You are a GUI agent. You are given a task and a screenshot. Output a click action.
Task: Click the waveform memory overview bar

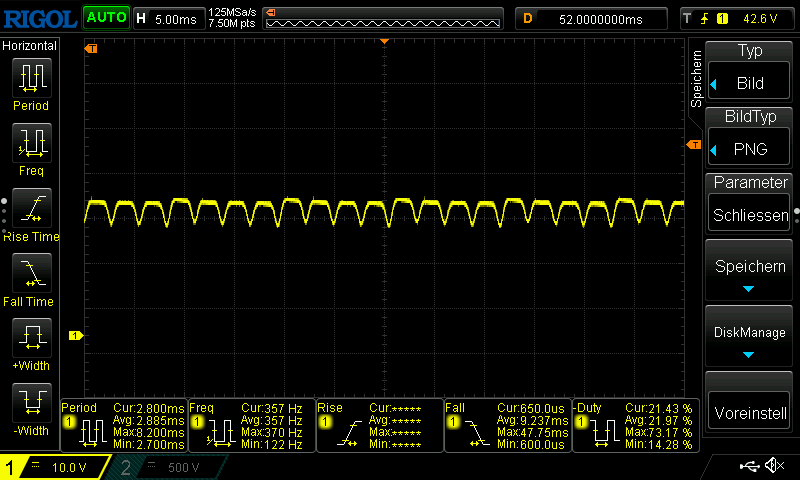point(383,18)
